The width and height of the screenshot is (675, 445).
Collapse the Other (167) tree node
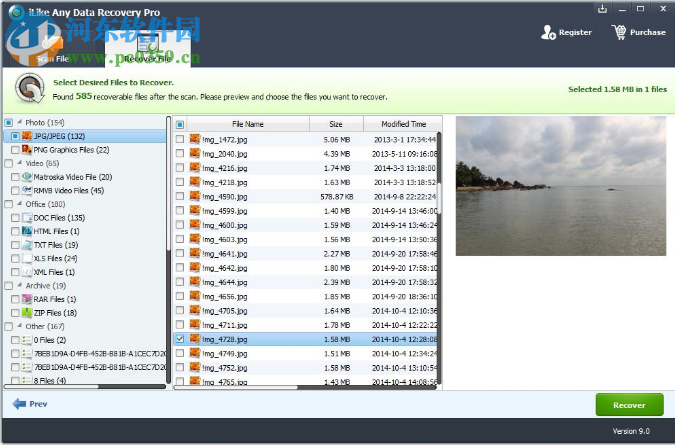(x=19, y=326)
